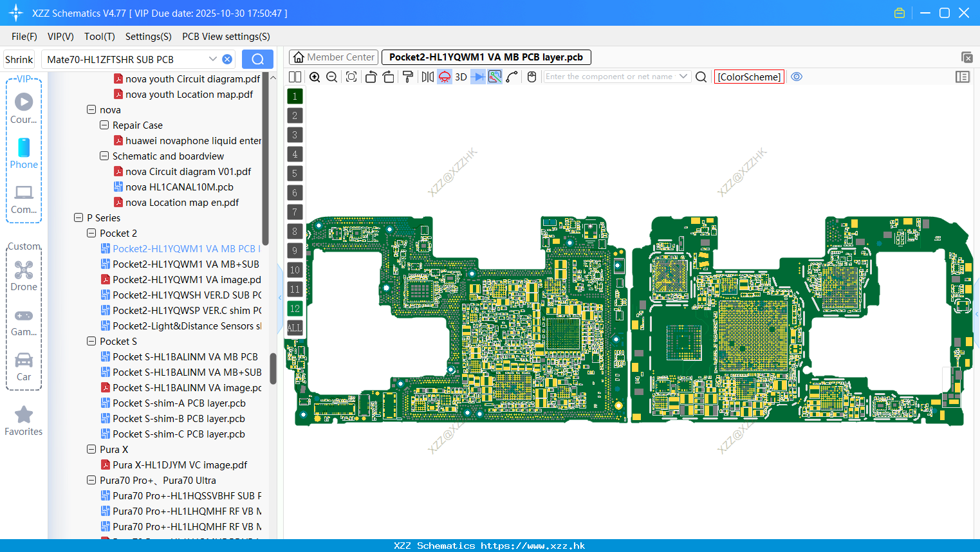Search component with toolbar magnifier
Screen dimensions: 980x552
click(701, 77)
